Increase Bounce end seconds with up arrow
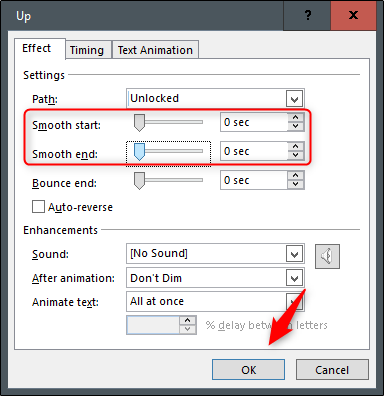 click(x=295, y=176)
